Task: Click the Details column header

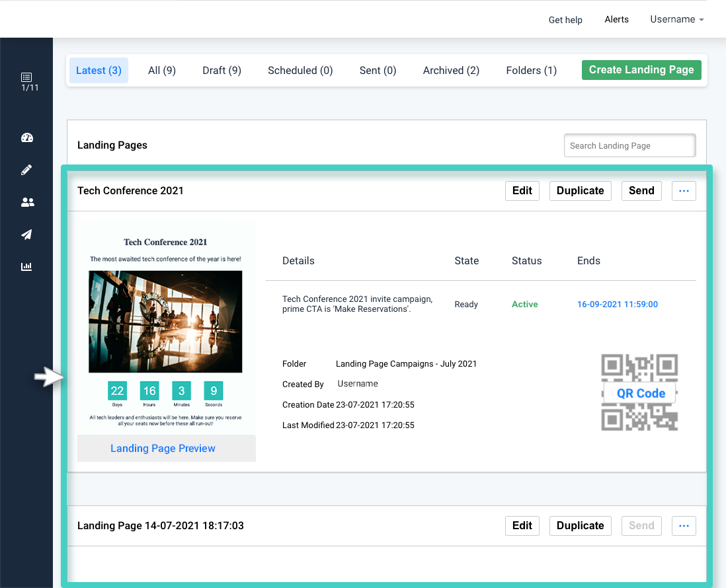Action: point(298,261)
